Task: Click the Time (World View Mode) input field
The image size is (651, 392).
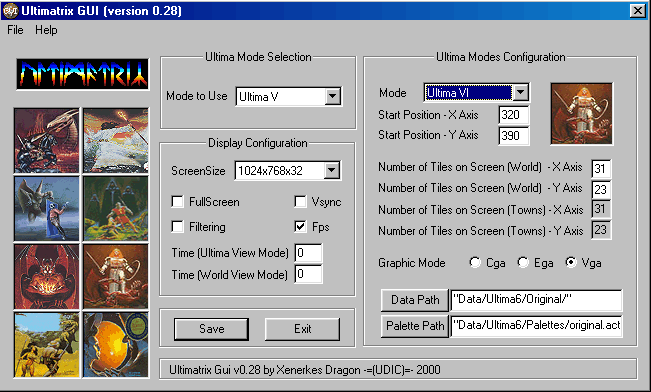Action: pos(308,274)
